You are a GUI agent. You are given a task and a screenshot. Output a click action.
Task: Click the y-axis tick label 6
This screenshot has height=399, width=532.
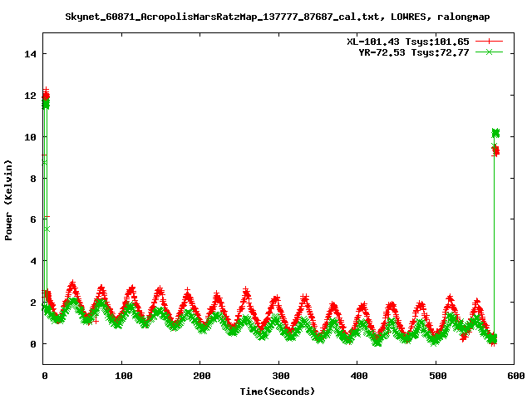click(33, 219)
